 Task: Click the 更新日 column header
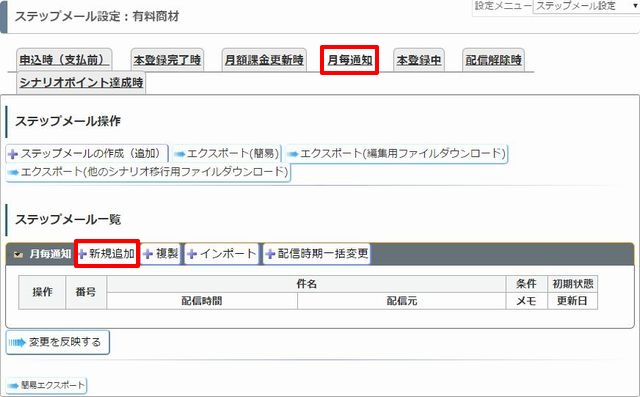pyautogui.click(x=572, y=301)
